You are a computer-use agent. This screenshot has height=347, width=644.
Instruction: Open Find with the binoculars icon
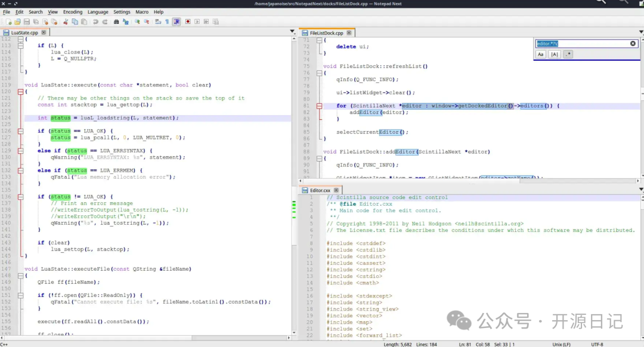(116, 21)
